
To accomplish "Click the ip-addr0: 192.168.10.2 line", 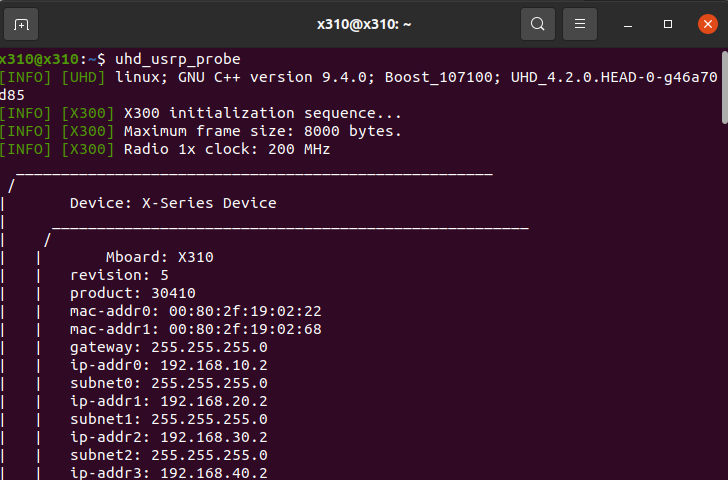I will tap(169, 365).
